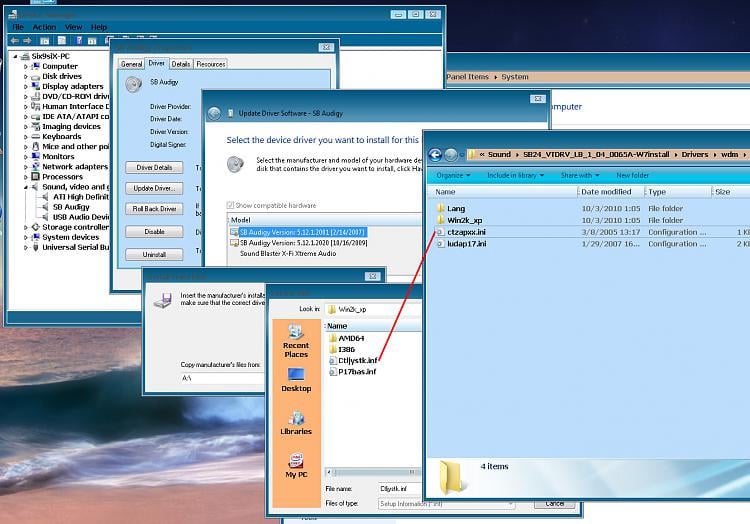The width and height of the screenshot is (750, 524).
Task: Switch to the Resources tab
Action: point(210,64)
